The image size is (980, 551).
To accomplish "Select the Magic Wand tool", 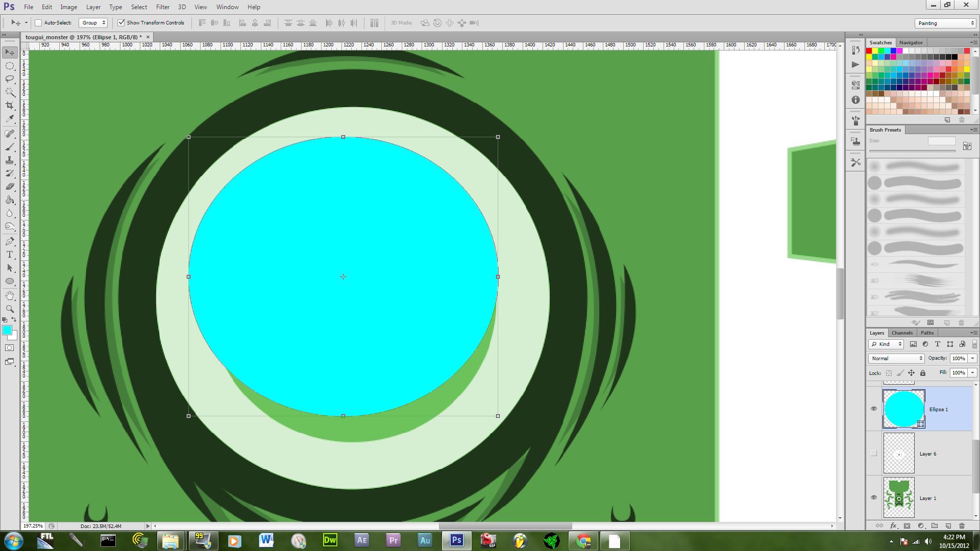I will [10, 92].
